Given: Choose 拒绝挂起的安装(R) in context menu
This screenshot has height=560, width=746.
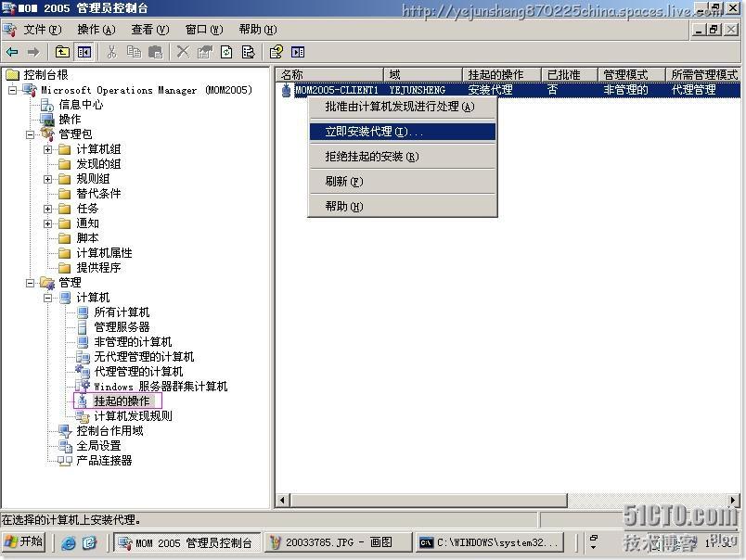Looking at the screenshot, I should [x=403, y=157].
